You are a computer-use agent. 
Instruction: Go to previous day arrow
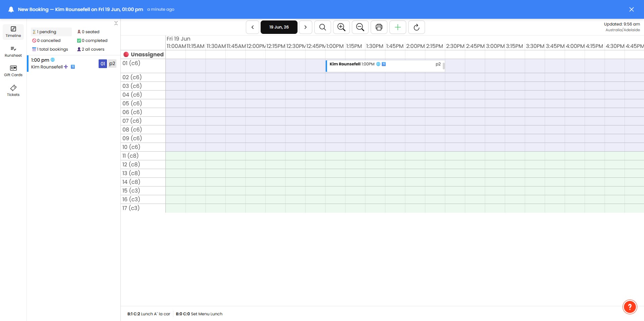click(252, 27)
